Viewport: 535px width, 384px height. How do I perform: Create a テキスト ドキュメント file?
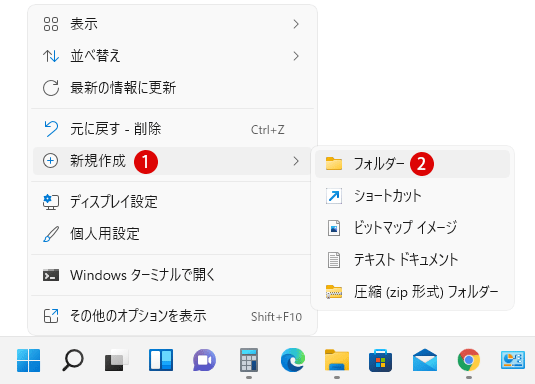(x=412, y=260)
